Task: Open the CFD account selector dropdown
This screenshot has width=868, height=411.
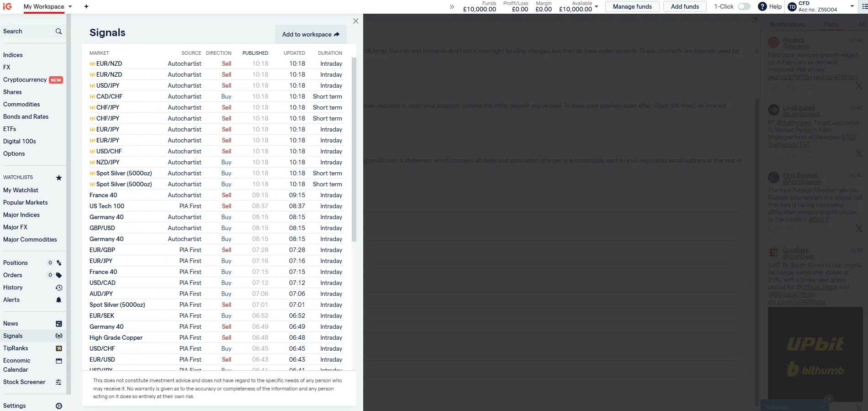Action: [x=852, y=6]
